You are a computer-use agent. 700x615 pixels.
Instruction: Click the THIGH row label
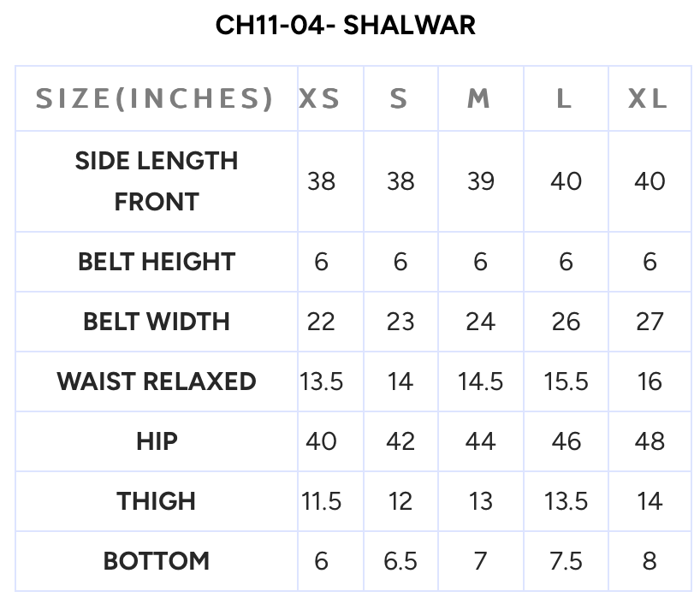pyautogui.click(x=157, y=501)
